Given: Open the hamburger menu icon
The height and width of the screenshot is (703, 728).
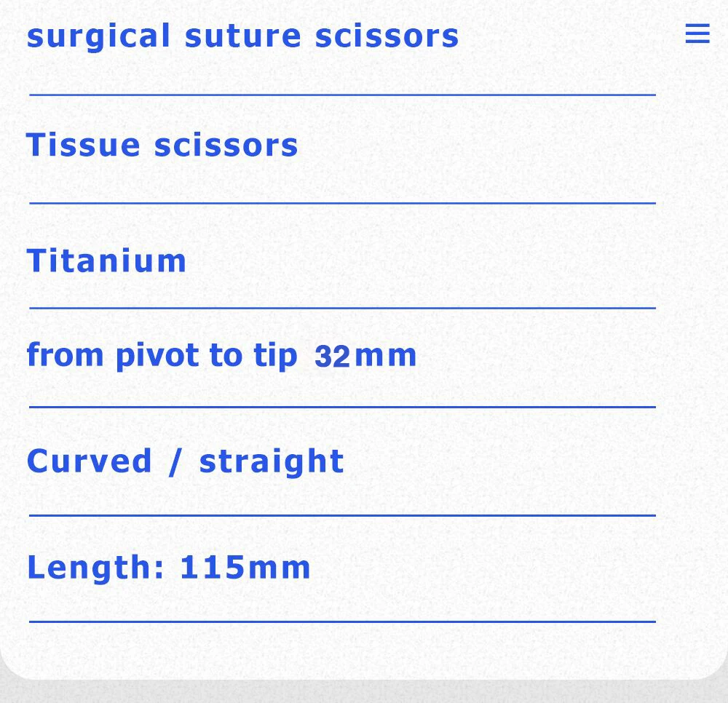Looking at the screenshot, I should (x=697, y=33).
